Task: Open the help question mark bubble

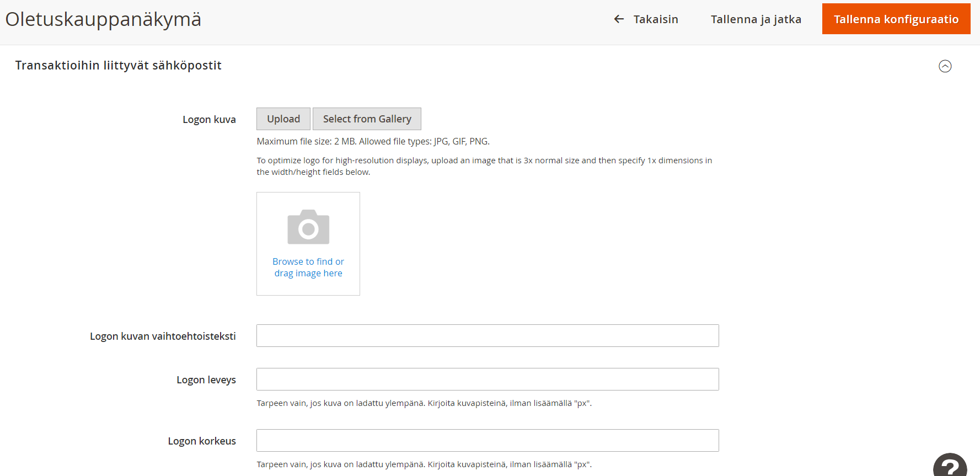Action: click(x=950, y=467)
